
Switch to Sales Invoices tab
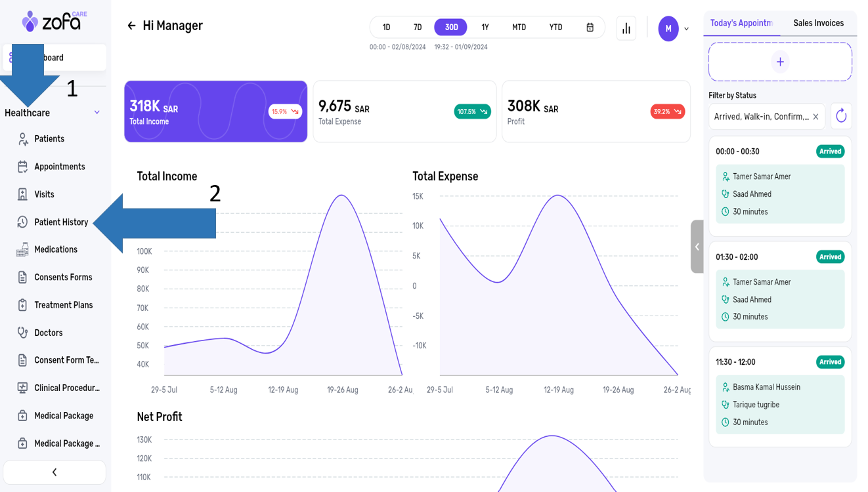[818, 24]
